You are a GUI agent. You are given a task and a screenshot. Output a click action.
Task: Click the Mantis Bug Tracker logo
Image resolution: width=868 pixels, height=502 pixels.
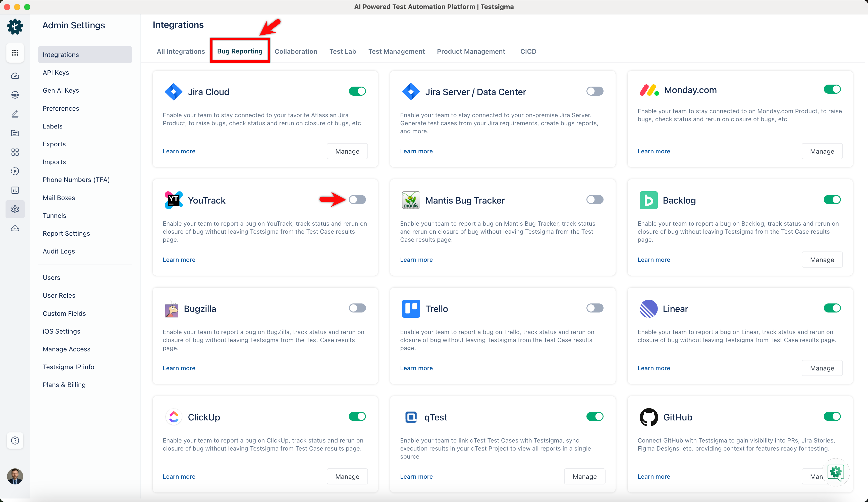(411, 200)
